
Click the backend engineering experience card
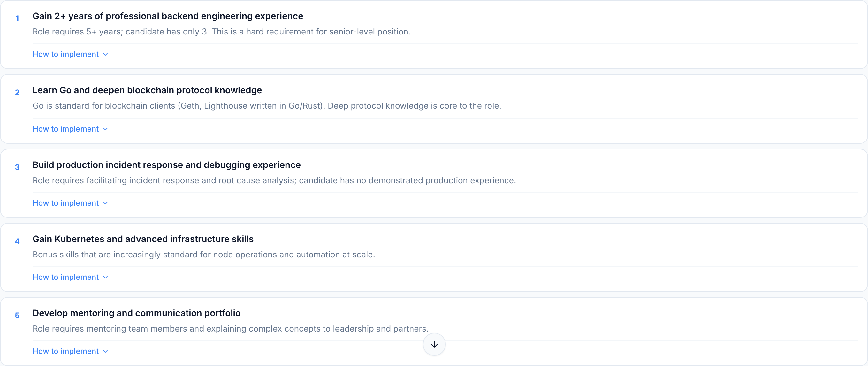click(x=168, y=16)
